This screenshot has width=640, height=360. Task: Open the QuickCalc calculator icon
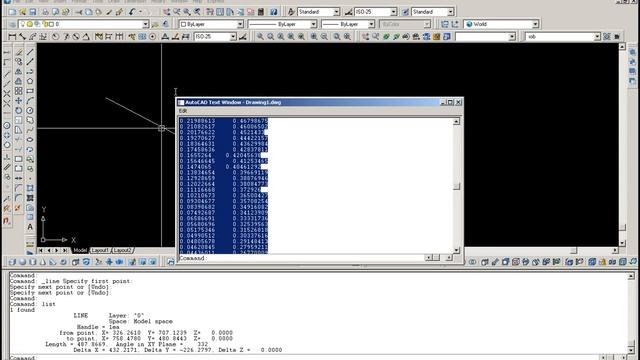pyautogui.click(x=261, y=12)
